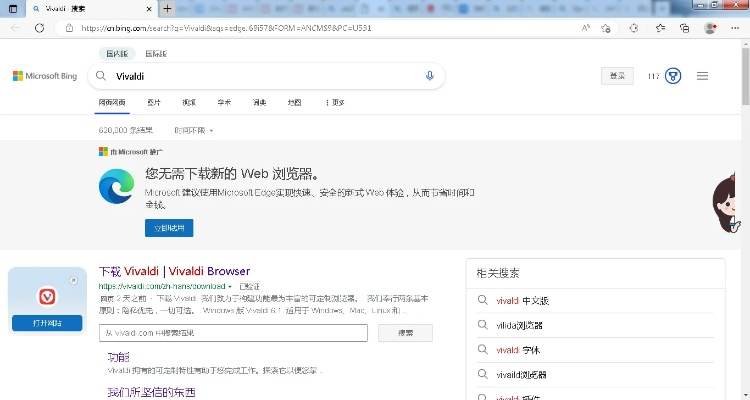
Task: Select the 学术 results tab
Action: pyautogui.click(x=224, y=102)
